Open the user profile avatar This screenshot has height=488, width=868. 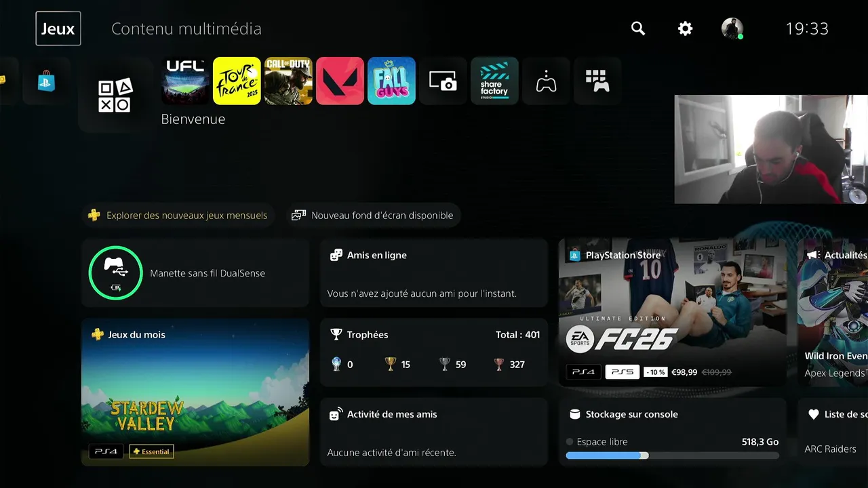click(732, 28)
